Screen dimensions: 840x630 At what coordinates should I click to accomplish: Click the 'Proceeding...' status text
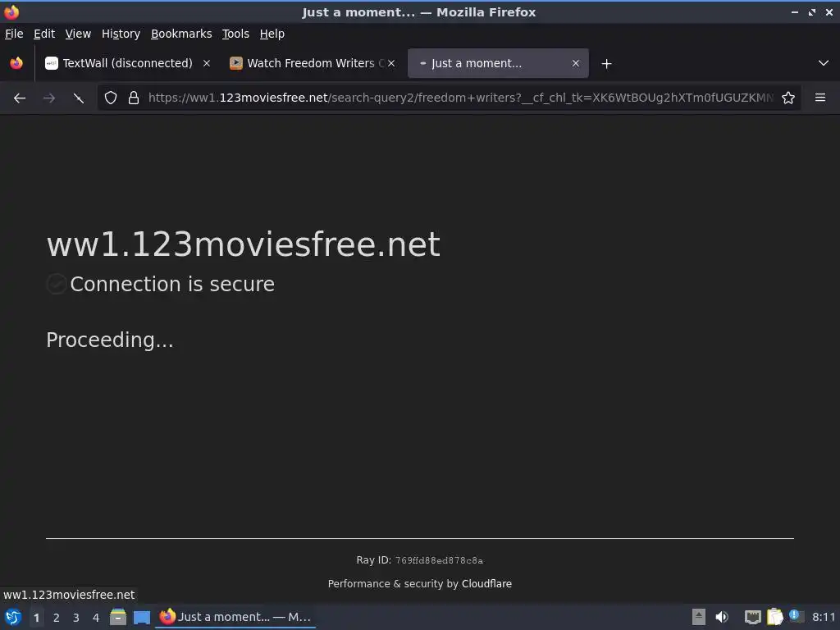tap(110, 340)
